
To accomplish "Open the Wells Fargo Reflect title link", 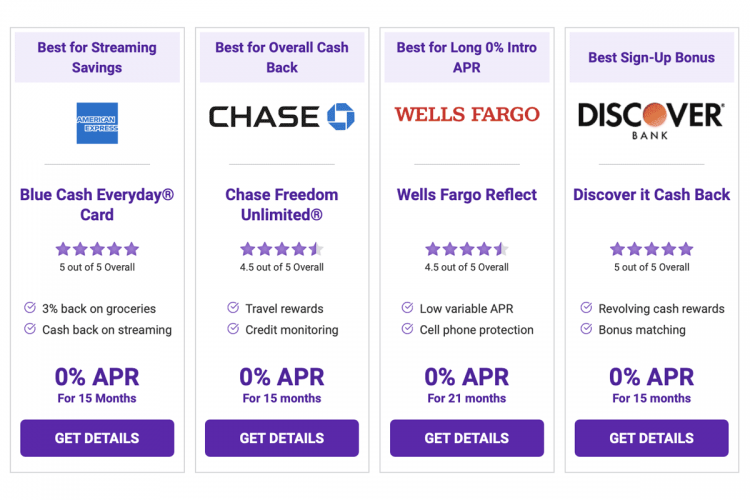I will [467, 195].
